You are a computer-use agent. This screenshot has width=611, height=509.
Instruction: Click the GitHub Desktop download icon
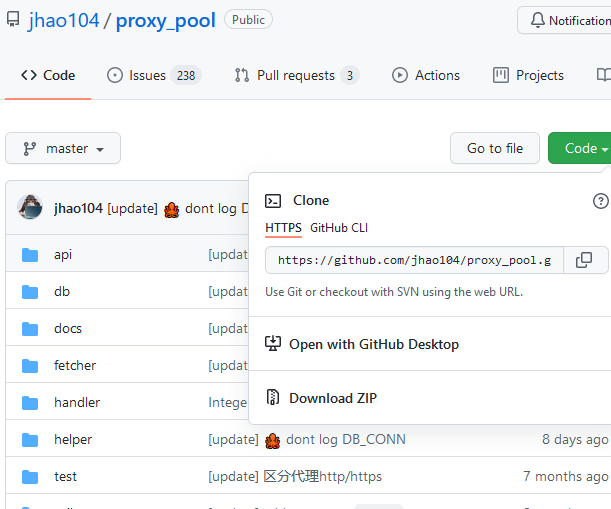click(x=273, y=343)
